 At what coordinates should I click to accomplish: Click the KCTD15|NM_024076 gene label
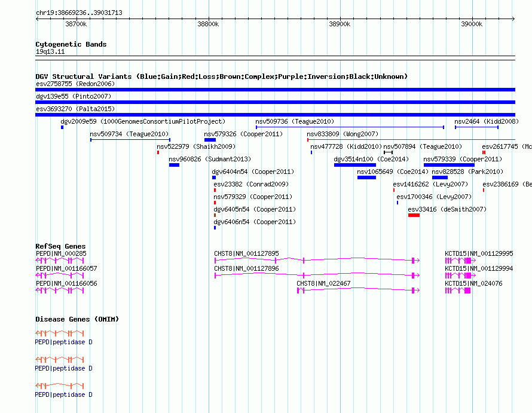[473, 283]
